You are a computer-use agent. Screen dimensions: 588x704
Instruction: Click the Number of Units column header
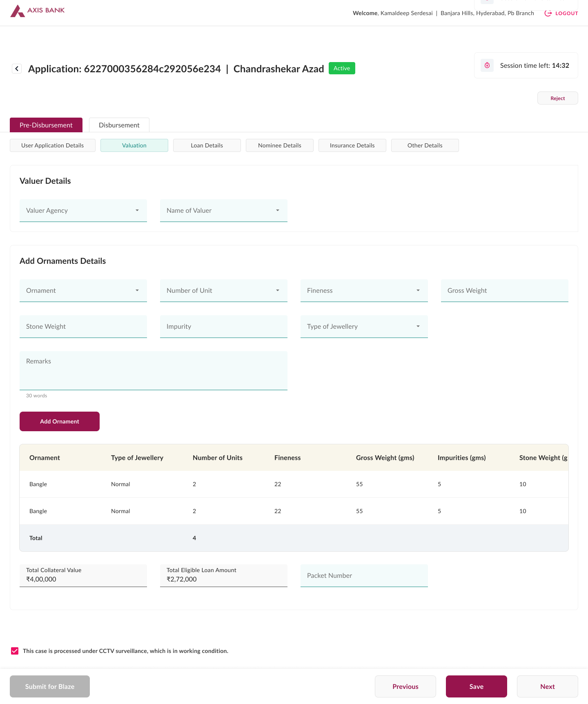[x=218, y=458]
